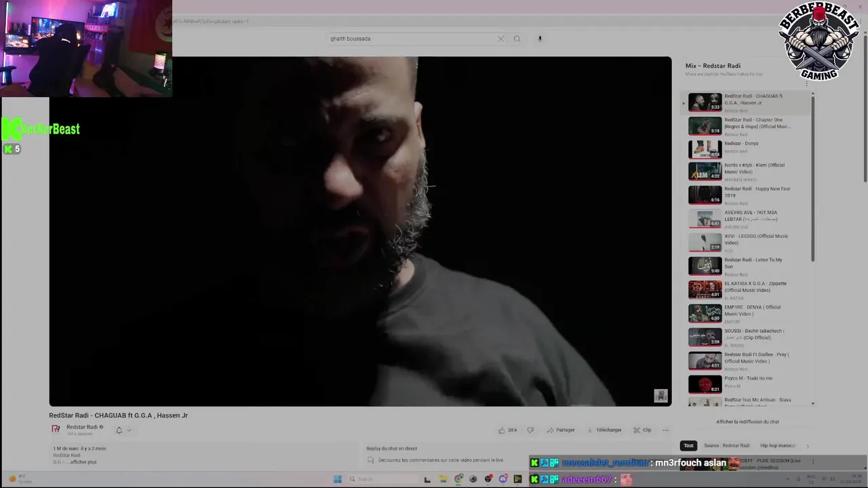Screen dimensions: 868x488
Task: Click the playlist panel scrollbar
Action: [x=813, y=180]
